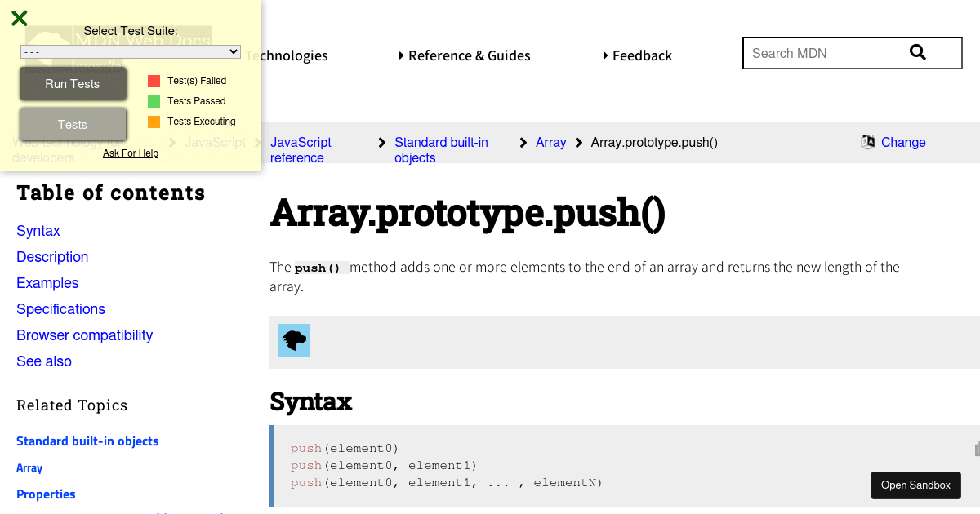980x514 pixels.
Task: Click the search magnifying glass icon
Action: [x=918, y=51]
